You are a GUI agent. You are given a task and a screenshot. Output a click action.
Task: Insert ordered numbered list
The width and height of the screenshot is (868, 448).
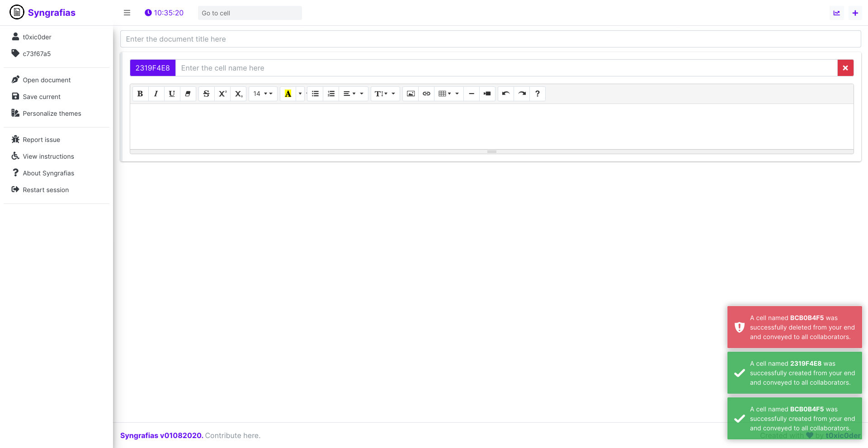(x=331, y=94)
